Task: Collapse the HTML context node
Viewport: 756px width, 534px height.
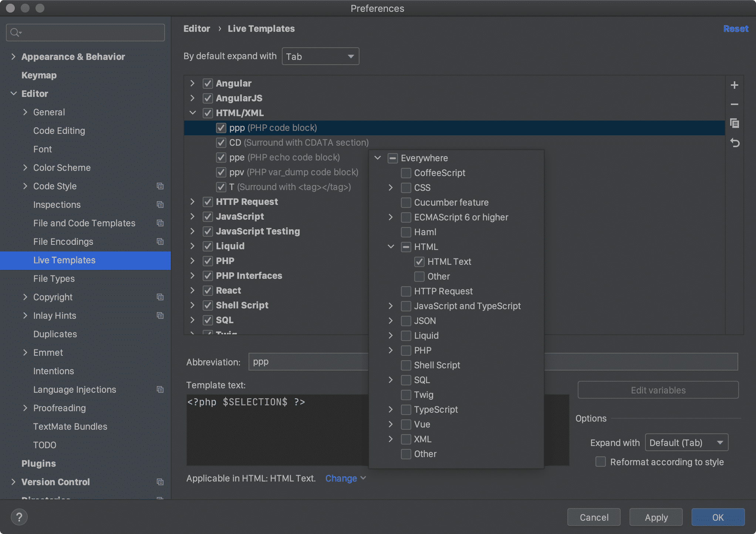Action: coord(391,247)
